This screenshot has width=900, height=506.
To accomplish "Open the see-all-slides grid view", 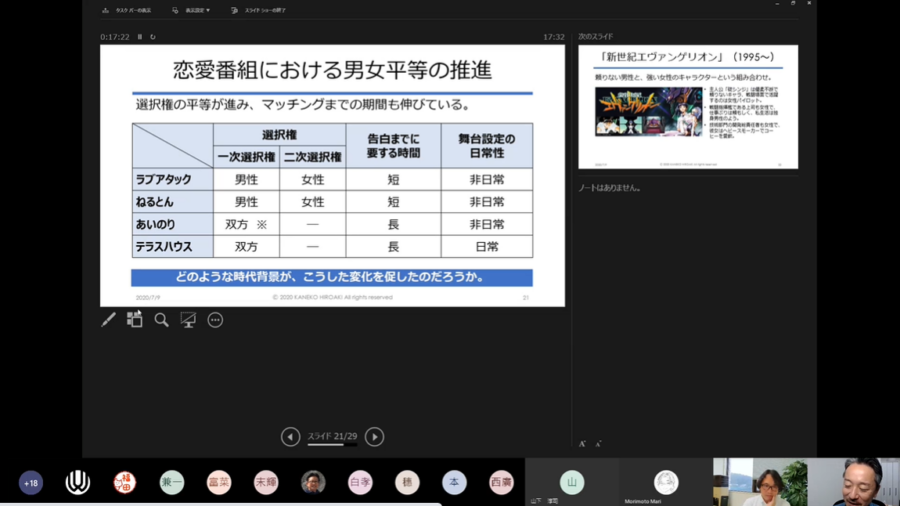I will (135, 320).
